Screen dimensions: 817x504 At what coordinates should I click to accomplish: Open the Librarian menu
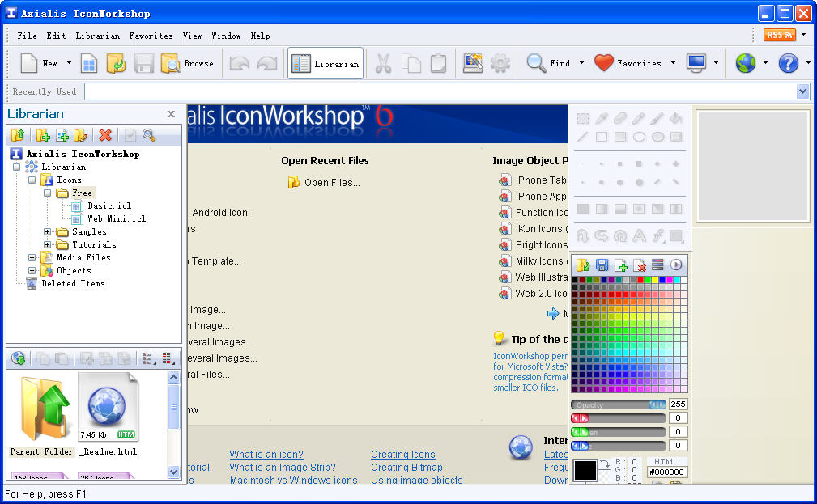[x=97, y=36]
